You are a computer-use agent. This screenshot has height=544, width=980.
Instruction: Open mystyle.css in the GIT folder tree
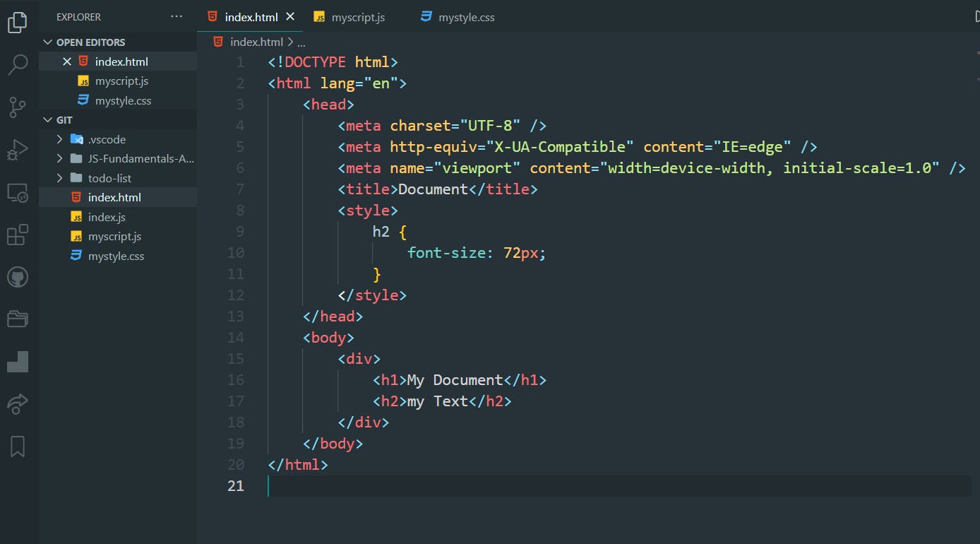118,256
